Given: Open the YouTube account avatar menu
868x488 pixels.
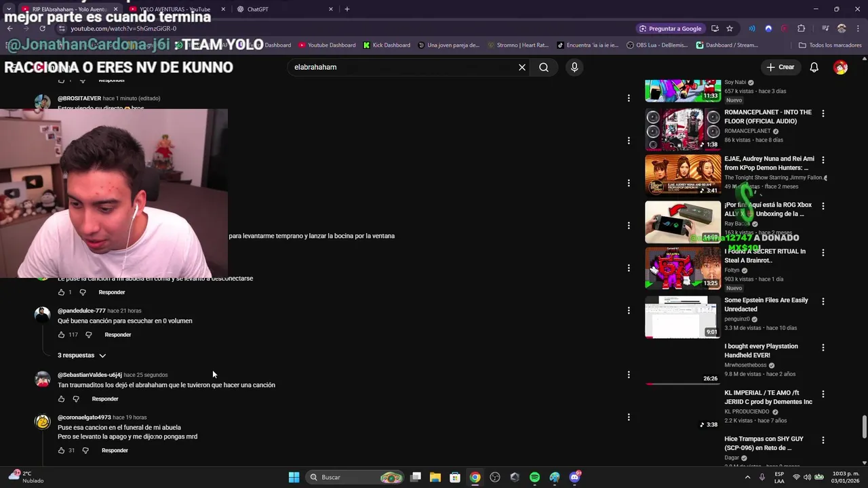Looking at the screenshot, I should (841, 67).
